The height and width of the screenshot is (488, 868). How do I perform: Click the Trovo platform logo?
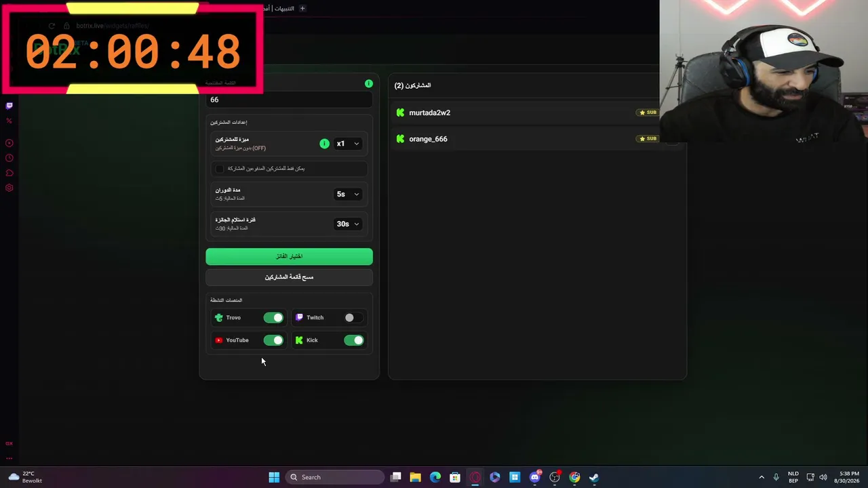[218, 317]
